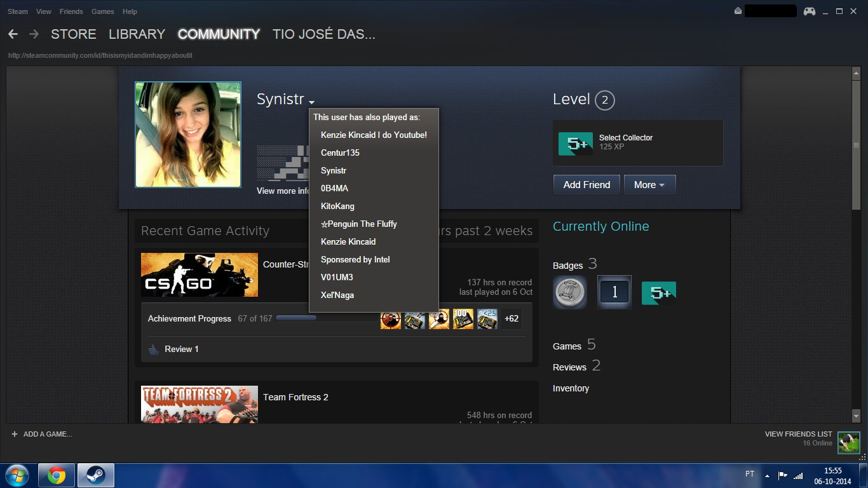Open first CS:GO achievement icon
Image resolution: width=868 pixels, height=488 pixels.
tap(391, 319)
